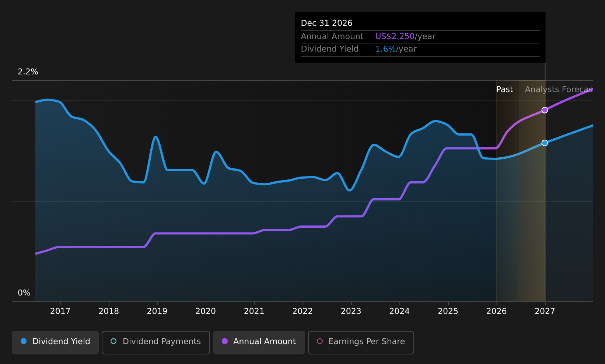Viewport: 605px width, 364px height.
Task: Click the Dividend Yield tooltip row label
Action: [330, 49]
